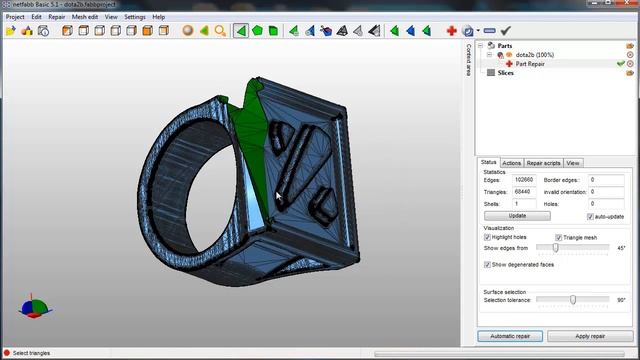Toggle the Triangle mesh checkbox

558,238
